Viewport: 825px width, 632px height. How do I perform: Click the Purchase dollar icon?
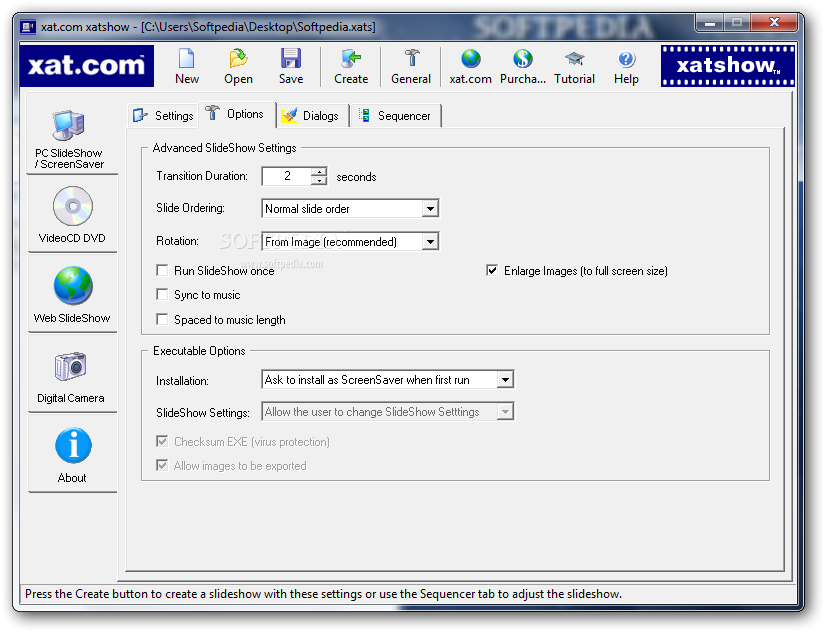click(522, 58)
